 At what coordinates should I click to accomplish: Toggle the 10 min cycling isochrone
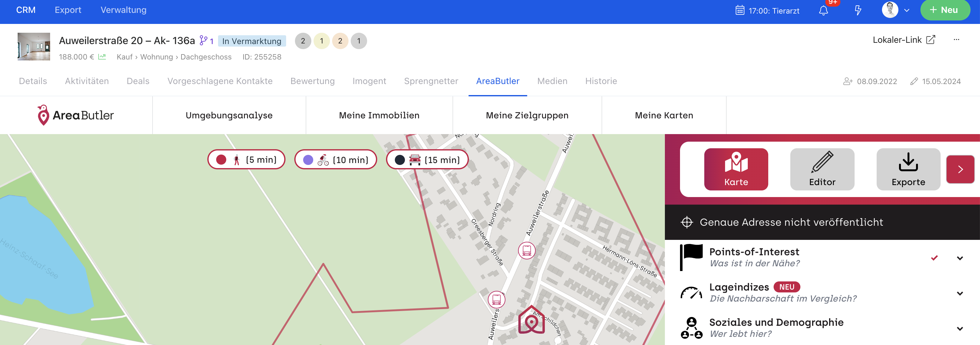pos(336,160)
